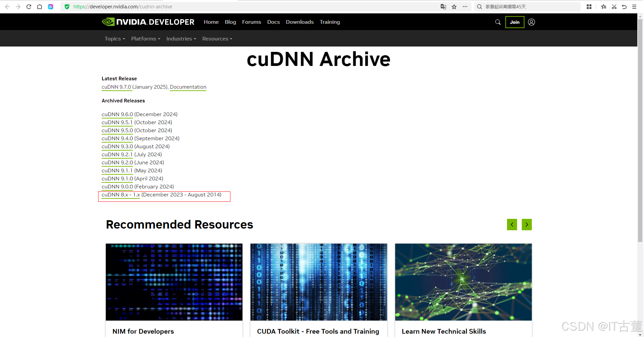Viewport: 644px width, 337px height.
Task: Open the browser hamburger menu
Action: [634, 7]
